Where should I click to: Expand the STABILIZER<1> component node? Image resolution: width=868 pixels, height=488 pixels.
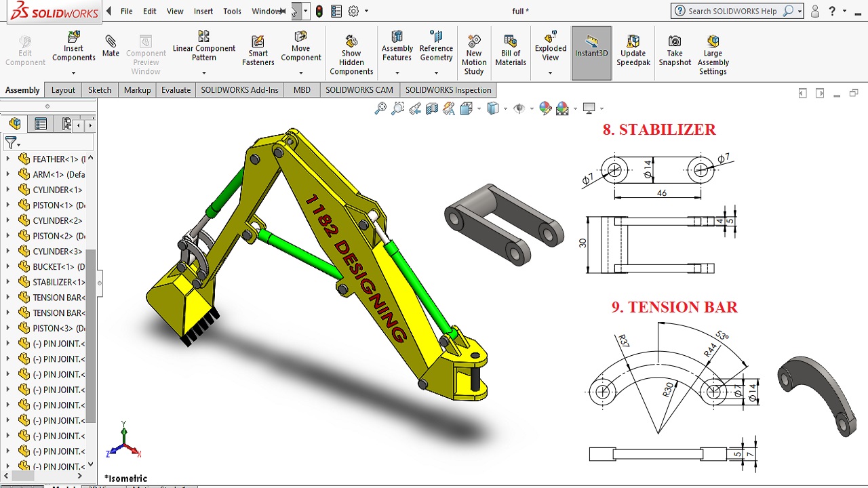[x=8, y=282]
